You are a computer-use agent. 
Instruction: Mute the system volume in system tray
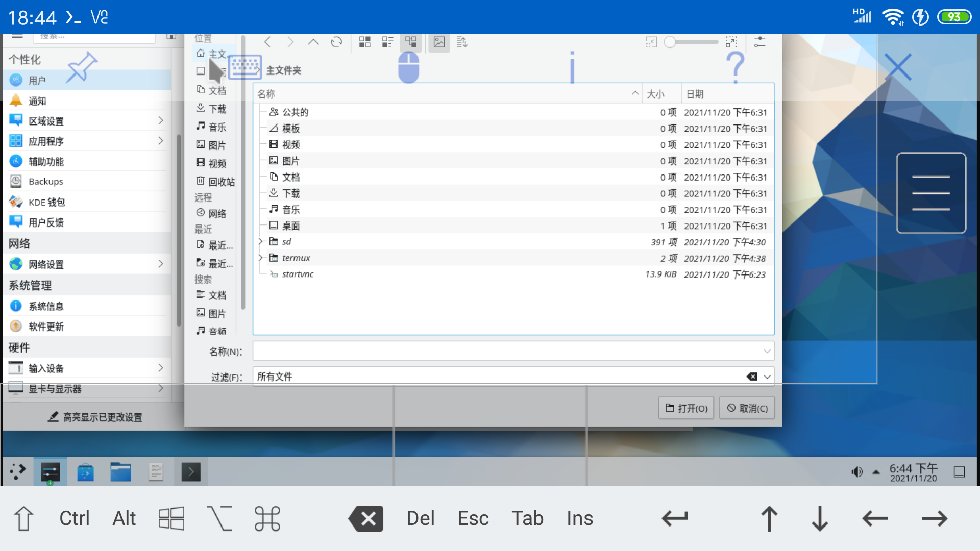pos(856,472)
